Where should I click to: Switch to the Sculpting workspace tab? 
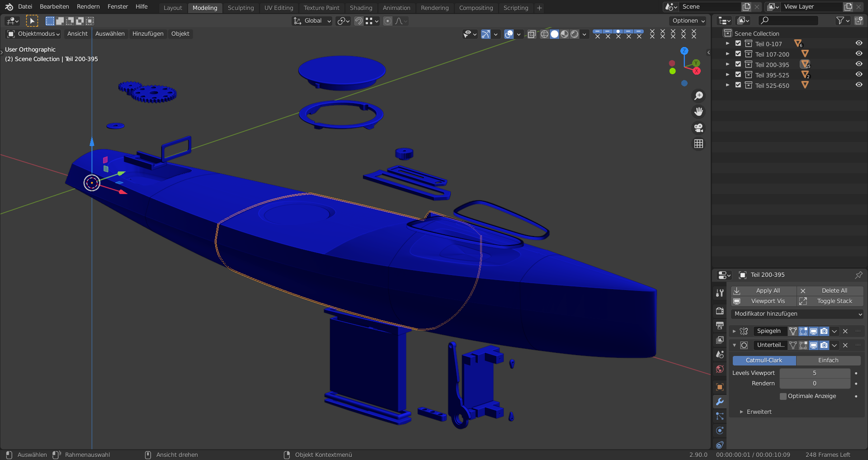coord(241,8)
